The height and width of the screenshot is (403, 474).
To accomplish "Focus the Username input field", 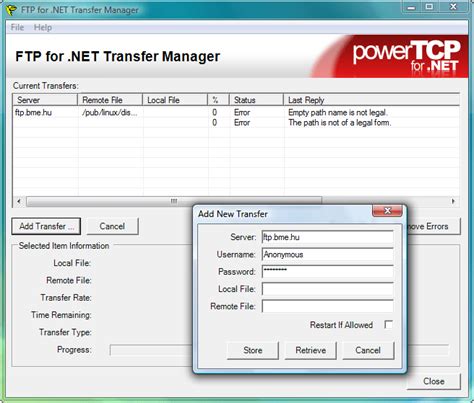I will [x=327, y=255].
